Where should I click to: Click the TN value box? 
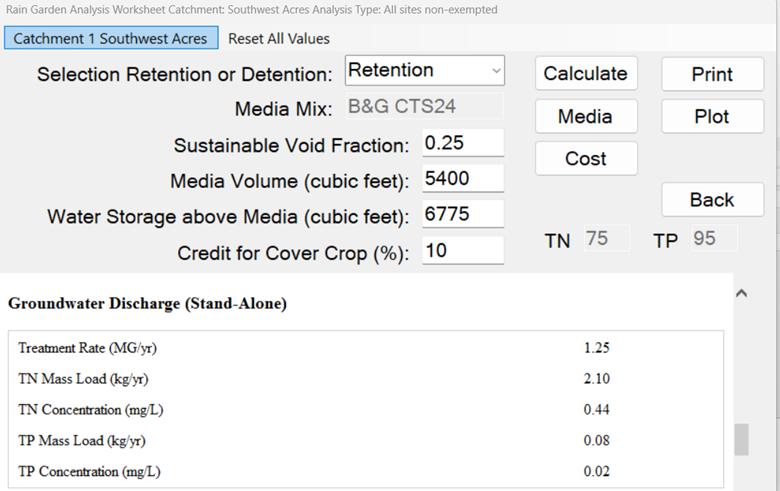(x=604, y=239)
